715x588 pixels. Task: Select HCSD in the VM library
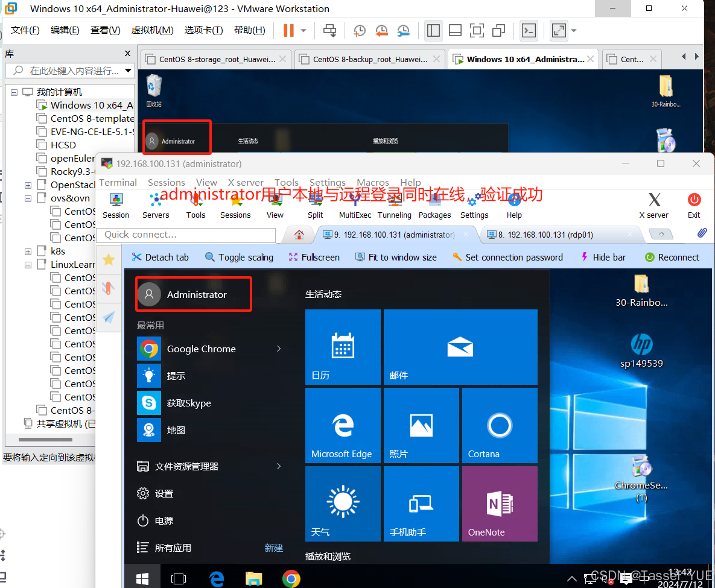coord(63,145)
